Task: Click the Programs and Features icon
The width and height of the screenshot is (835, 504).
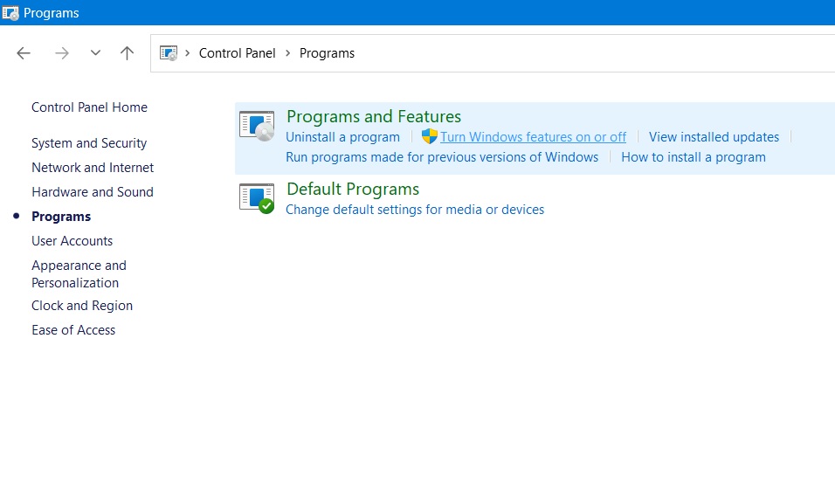Action: [x=256, y=126]
